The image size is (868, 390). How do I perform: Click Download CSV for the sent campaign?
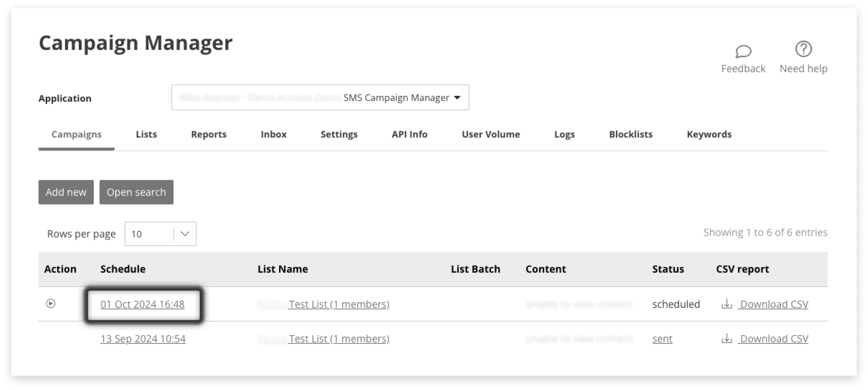(x=774, y=339)
